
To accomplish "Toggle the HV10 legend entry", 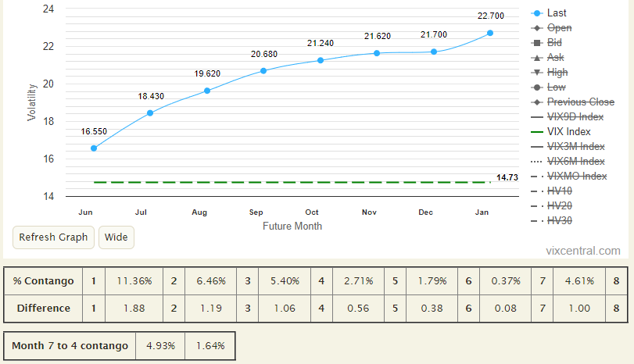I will coord(559,191).
